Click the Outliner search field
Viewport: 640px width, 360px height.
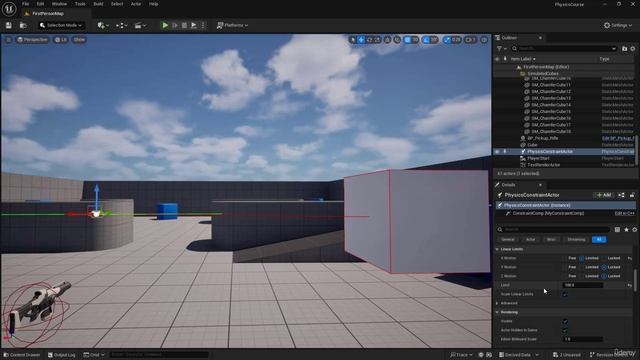[x=564, y=49]
